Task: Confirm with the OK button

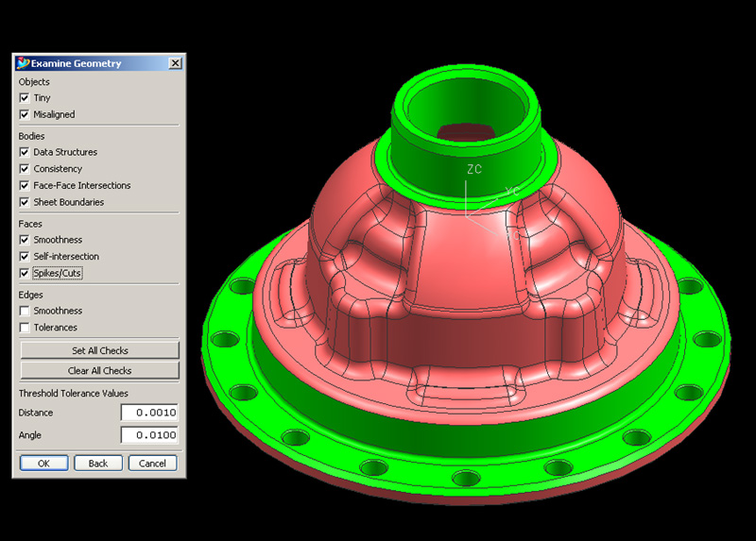Action: pyautogui.click(x=43, y=463)
